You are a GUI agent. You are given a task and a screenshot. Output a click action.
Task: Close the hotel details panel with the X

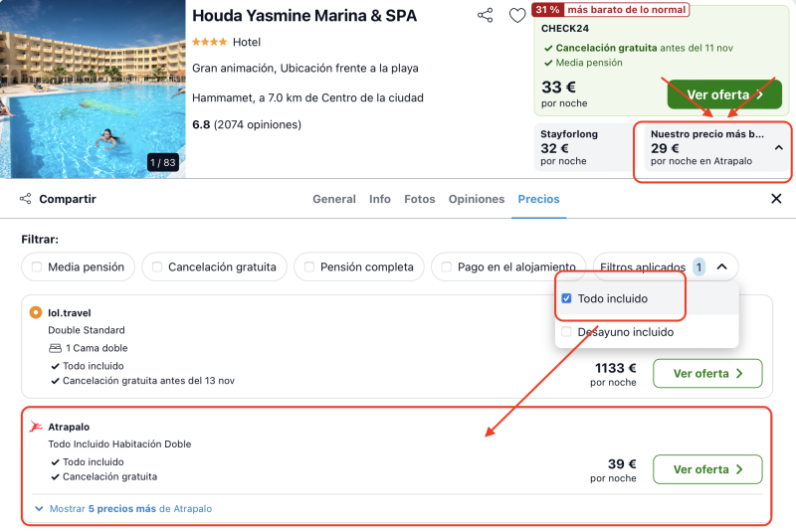click(776, 199)
